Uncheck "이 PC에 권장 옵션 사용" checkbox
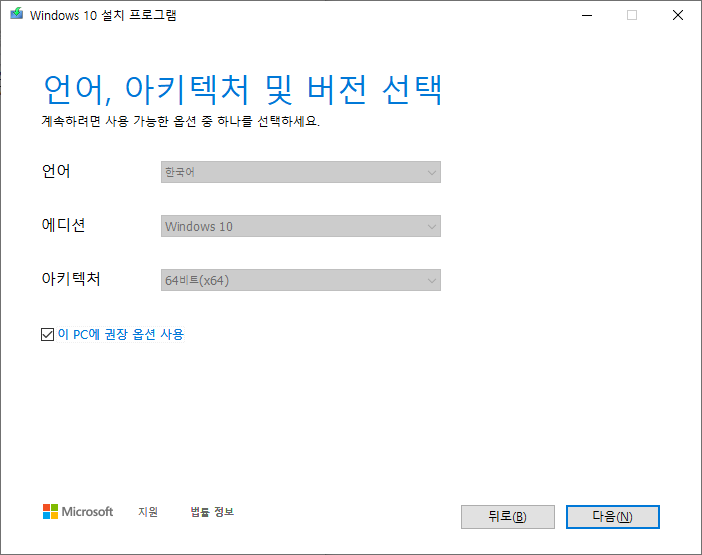This screenshot has height=555, width=702. (x=47, y=334)
